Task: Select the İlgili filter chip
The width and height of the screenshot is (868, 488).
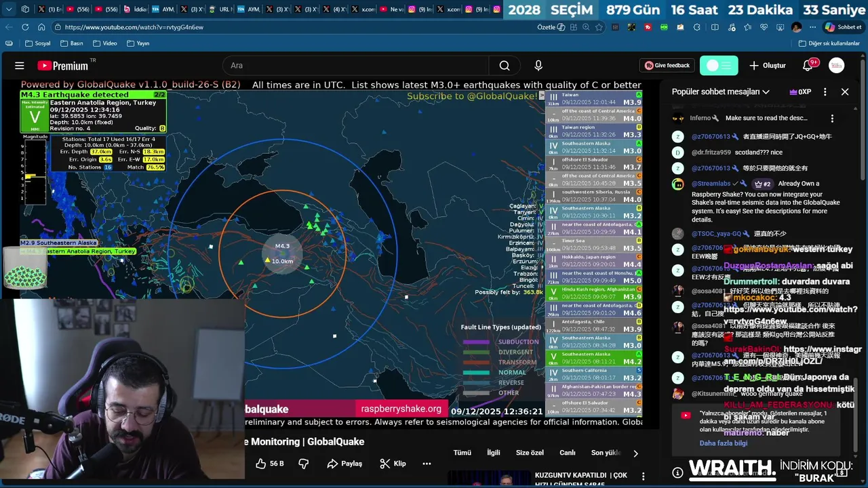Action: [494, 453]
